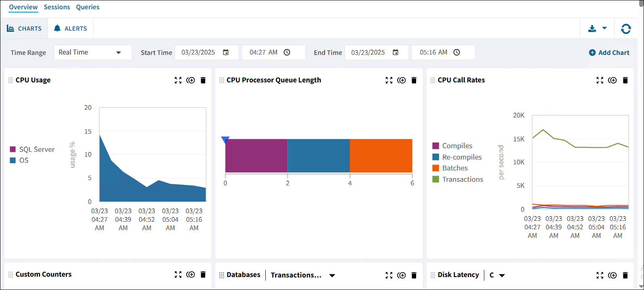
Task: Add annotation on CPU Usage chart
Action: click(x=191, y=80)
